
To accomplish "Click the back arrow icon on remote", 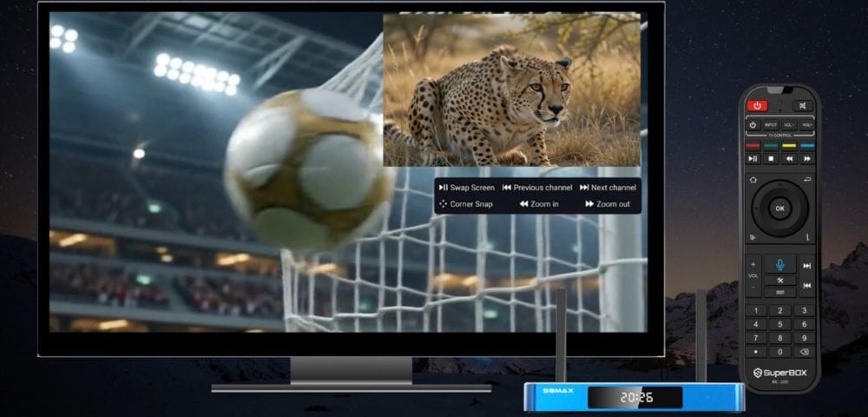I will [x=807, y=180].
